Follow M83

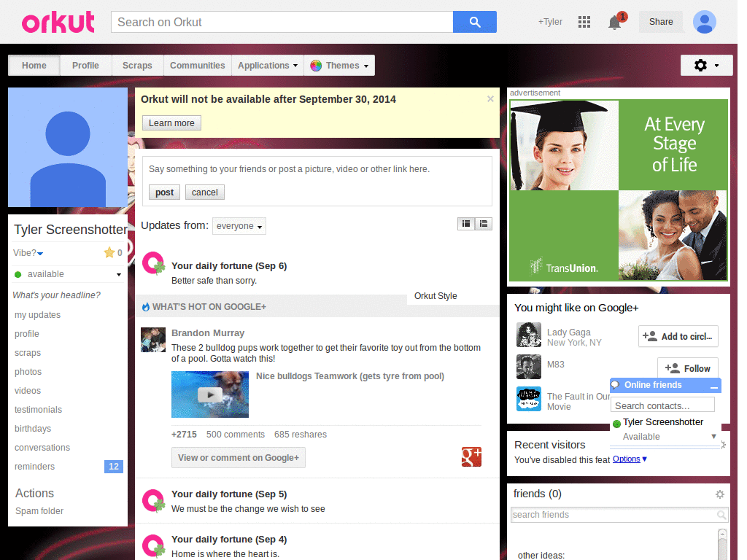(x=687, y=368)
